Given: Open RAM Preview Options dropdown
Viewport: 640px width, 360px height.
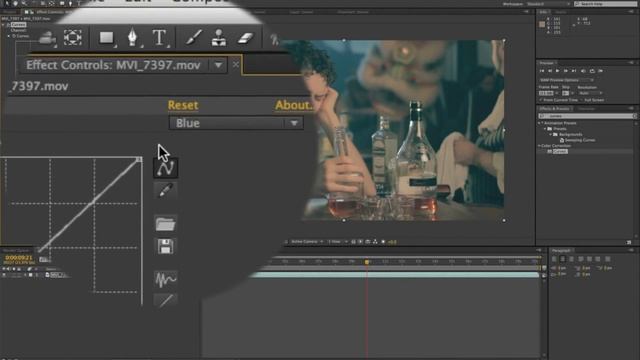Looking at the screenshot, I should [x=566, y=80].
